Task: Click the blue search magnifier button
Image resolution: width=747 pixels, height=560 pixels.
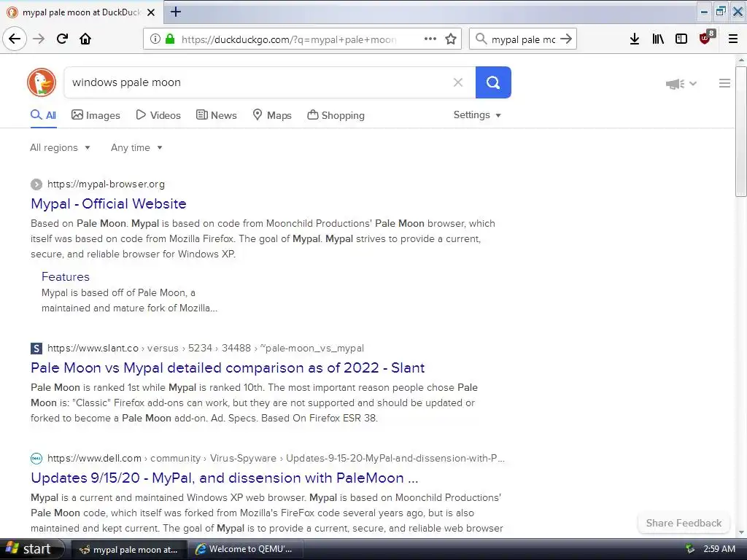Action: click(493, 82)
